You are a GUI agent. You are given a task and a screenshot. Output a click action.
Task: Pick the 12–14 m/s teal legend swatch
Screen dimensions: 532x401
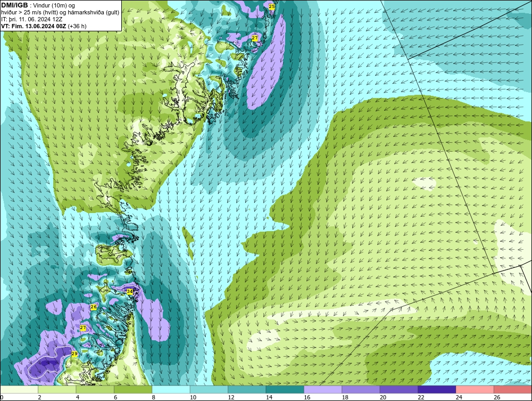247,389
